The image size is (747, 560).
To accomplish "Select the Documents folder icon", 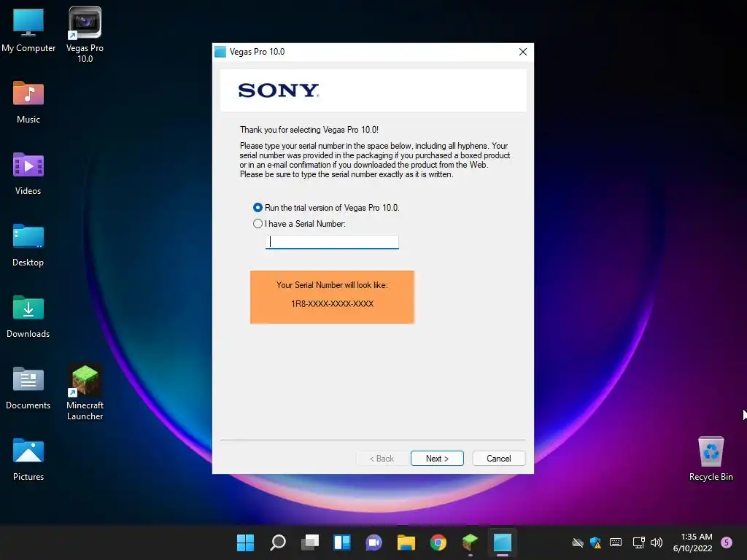I will (28, 388).
